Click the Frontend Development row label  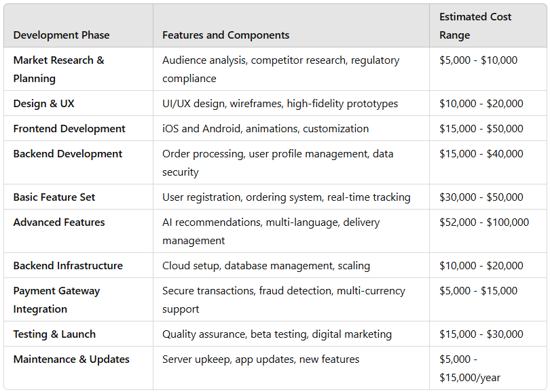(x=69, y=129)
